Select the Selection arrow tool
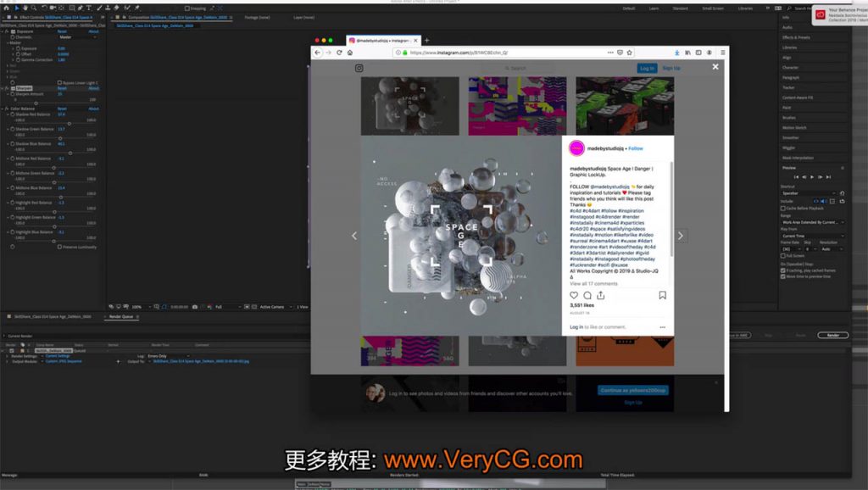Viewport: 868px width, 490px height. pyautogui.click(x=17, y=8)
